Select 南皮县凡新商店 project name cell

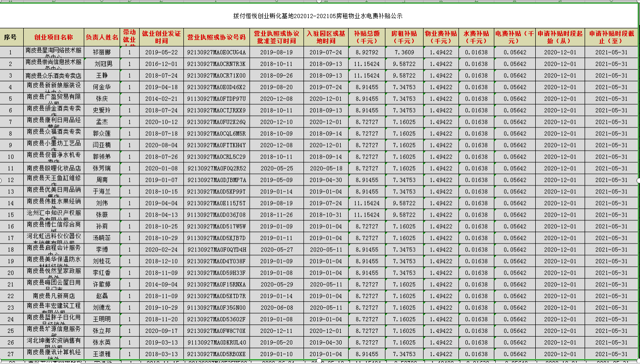(x=54, y=296)
